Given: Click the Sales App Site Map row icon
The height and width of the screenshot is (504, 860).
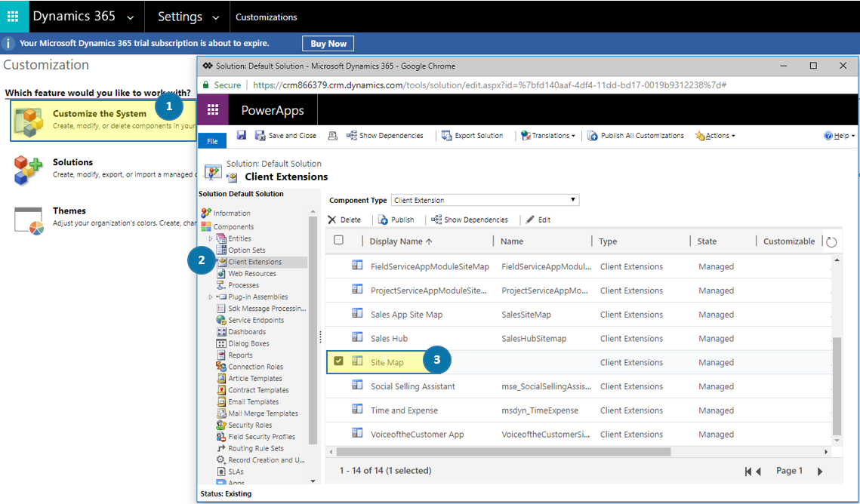Looking at the screenshot, I should point(357,313).
